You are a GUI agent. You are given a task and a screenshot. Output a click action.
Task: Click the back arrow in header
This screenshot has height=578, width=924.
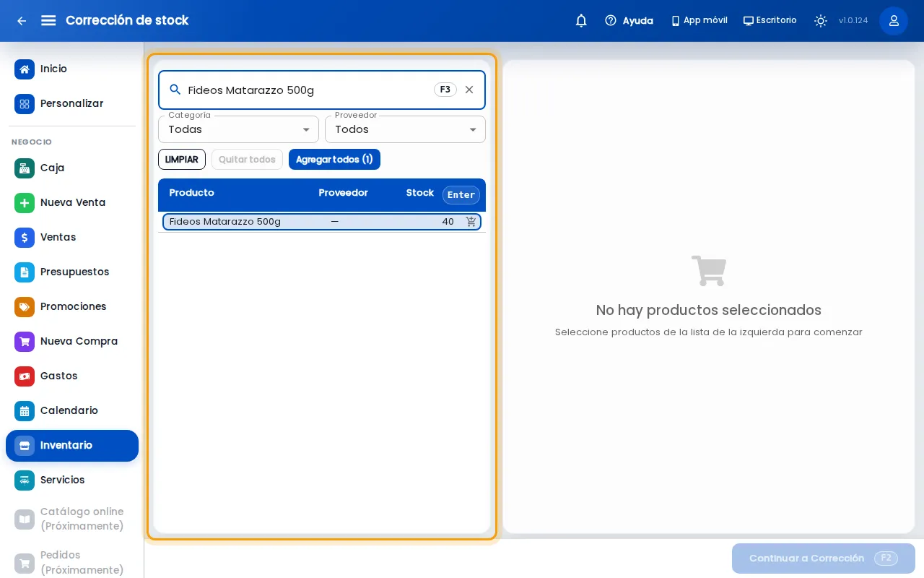[x=22, y=21]
